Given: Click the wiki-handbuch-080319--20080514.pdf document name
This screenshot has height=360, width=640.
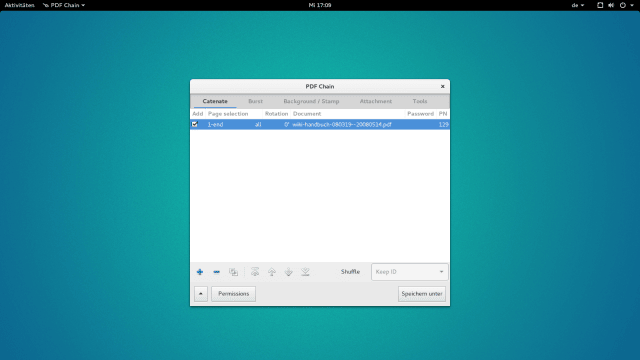Looking at the screenshot, I should pos(342,124).
